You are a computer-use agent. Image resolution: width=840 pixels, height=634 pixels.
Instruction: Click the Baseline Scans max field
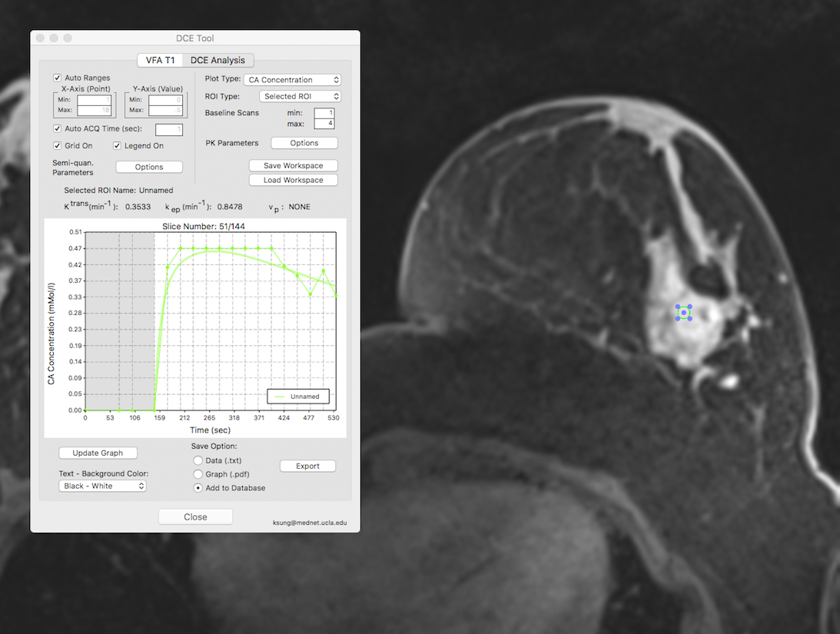pyautogui.click(x=324, y=124)
